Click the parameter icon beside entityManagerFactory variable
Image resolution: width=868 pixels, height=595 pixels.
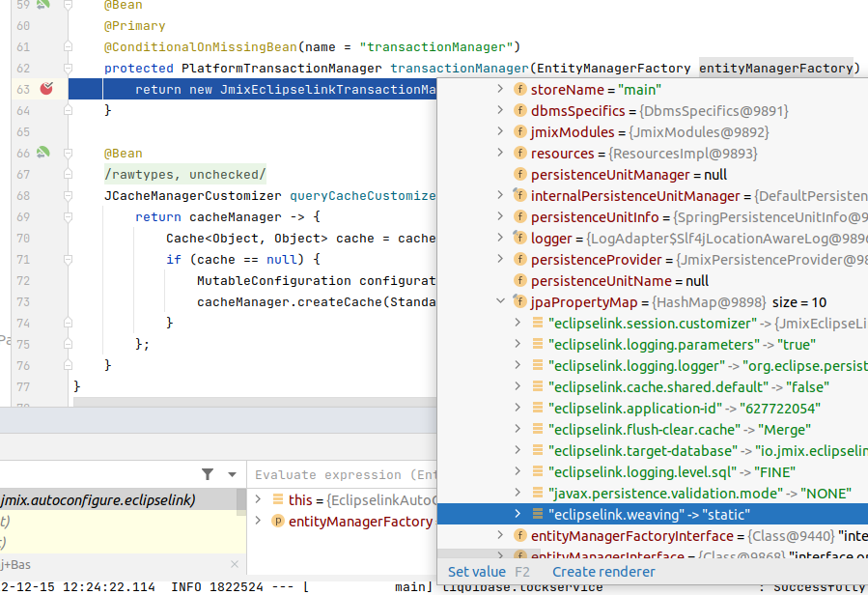click(x=278, y=522)
